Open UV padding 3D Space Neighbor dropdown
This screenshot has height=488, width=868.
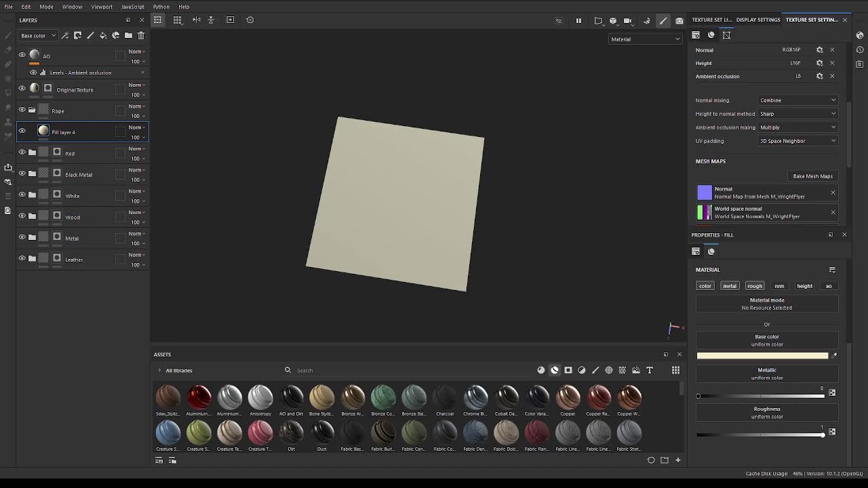798,141
